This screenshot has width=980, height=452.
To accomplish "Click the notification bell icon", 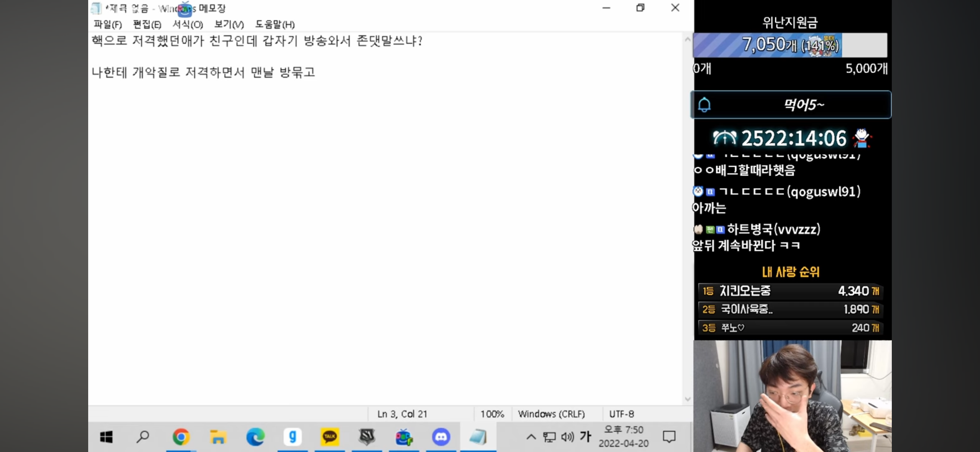I will [x=704, y=105].
